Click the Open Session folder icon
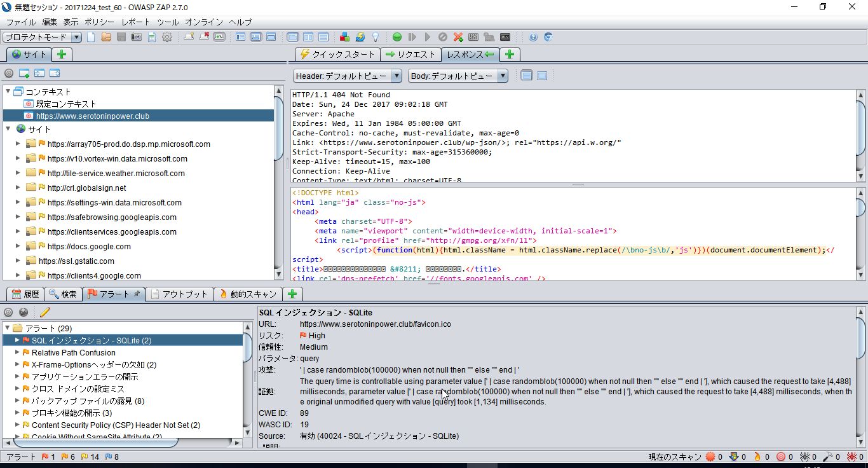Screen dimensions: 868x468 tap(106, 37)
